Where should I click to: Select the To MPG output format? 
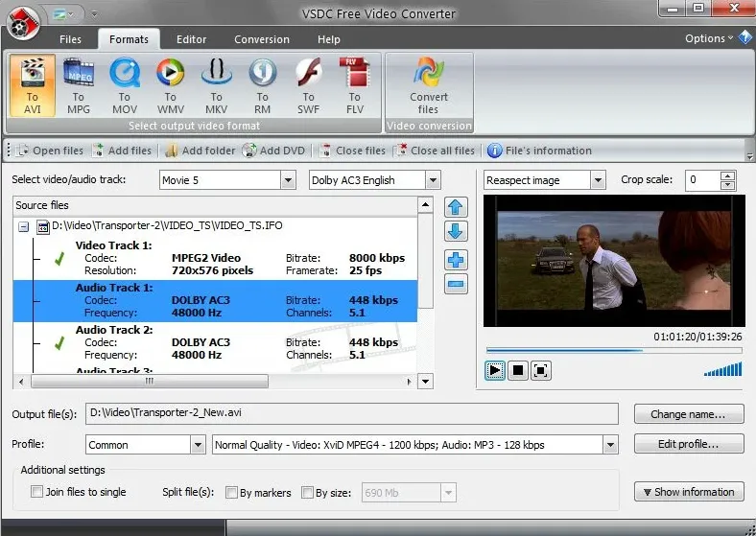tap(79, 85)
